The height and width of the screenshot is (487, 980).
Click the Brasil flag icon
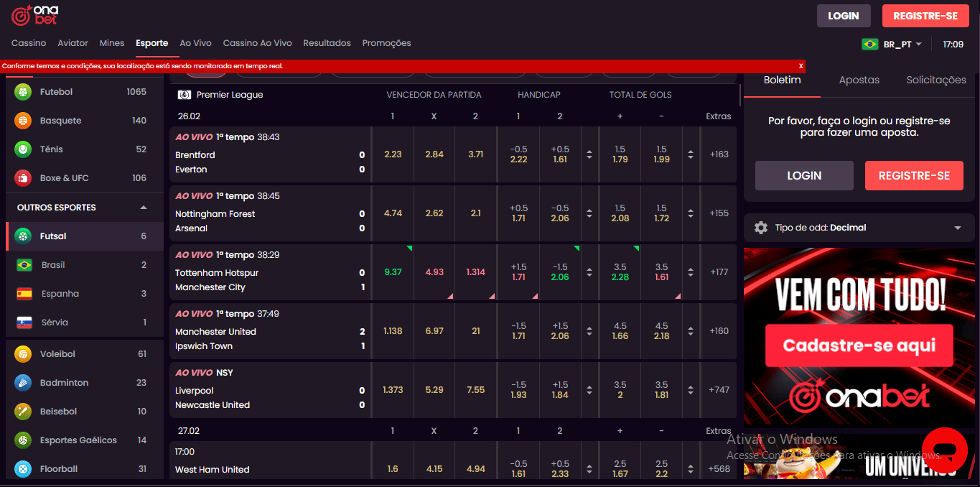(24, 265)
